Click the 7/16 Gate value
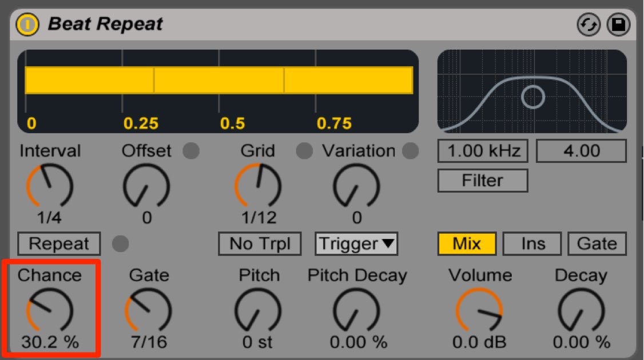Screen dimensions: 644x360 point(149,342)
